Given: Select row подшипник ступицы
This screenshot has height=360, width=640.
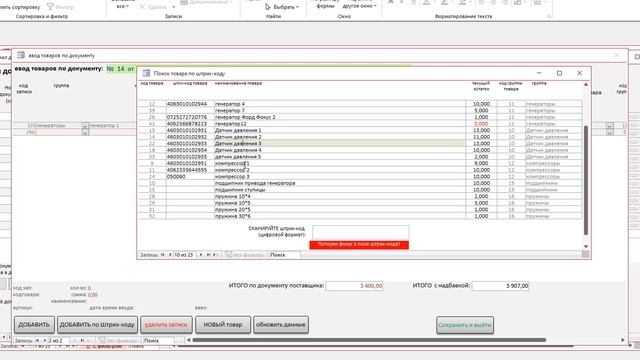Looking at the screenshot, I should 360,190.
